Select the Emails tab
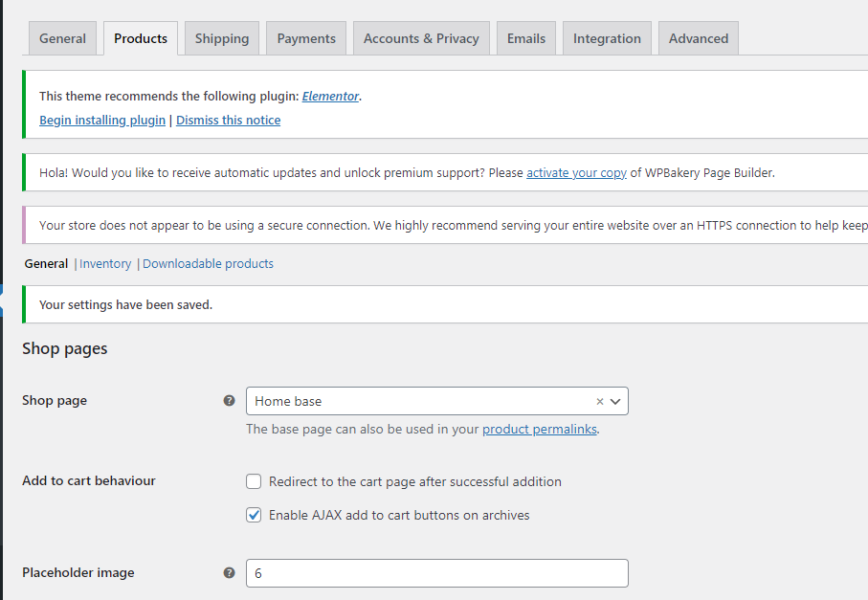Screen dimensions: 868x600 [526, 39]
